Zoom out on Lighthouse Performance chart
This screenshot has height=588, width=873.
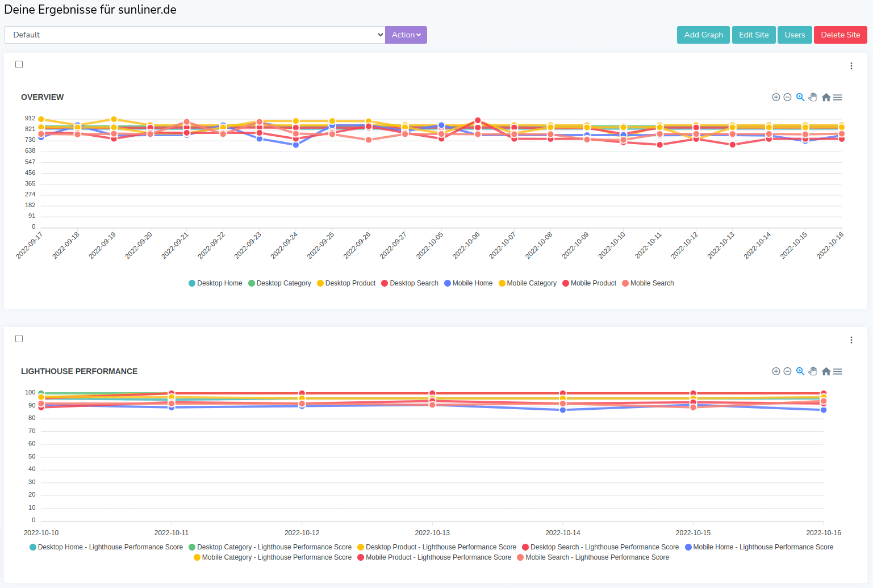787,371
